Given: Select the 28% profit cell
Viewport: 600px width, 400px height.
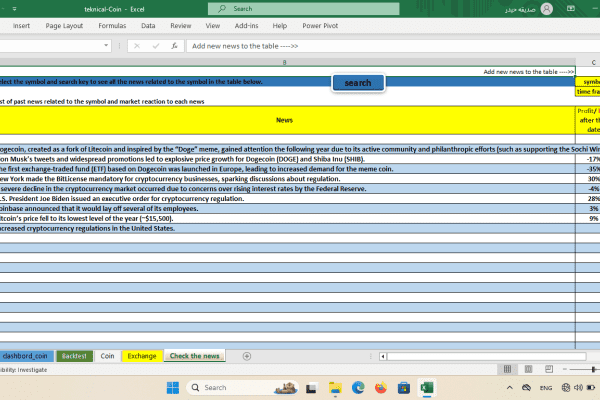Looking at the screenshot, I should pyautogui.click(x=588, y=199).
